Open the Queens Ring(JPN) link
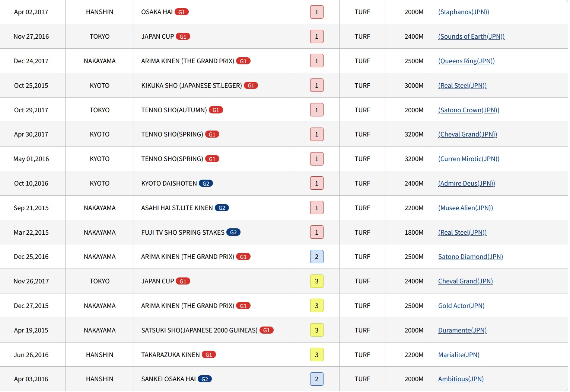This screenshot has width=570, height=392. 466,61
